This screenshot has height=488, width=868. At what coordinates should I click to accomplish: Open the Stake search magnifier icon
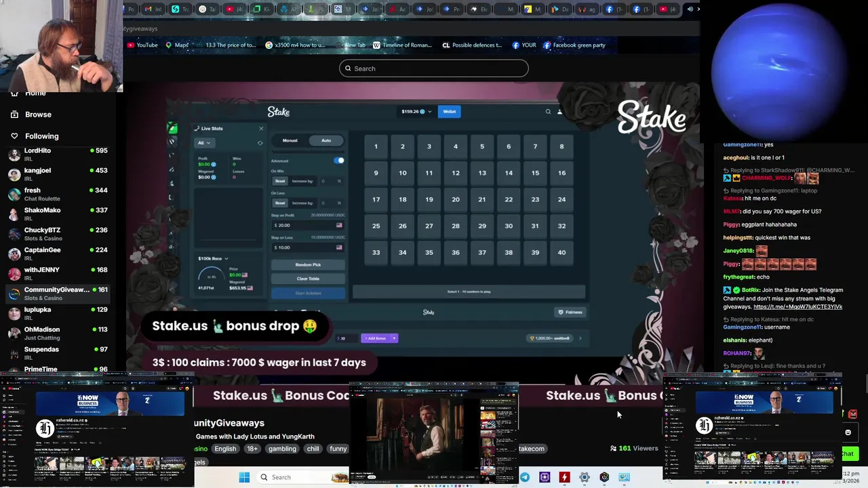[548, 112]
